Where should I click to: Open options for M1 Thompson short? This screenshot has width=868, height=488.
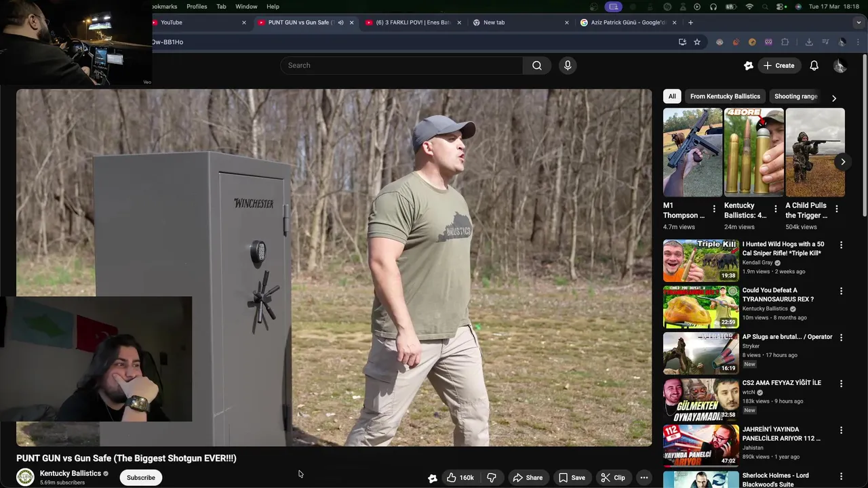tap(713, 209)
